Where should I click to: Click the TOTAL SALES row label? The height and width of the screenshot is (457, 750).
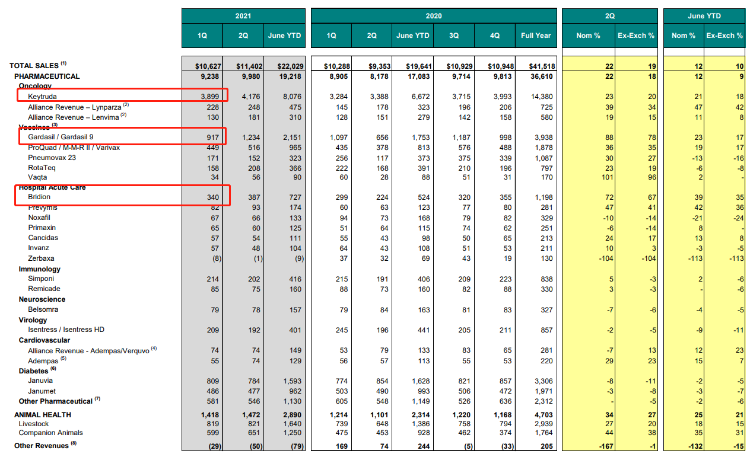pyautogui.click(x=38, y=65)
